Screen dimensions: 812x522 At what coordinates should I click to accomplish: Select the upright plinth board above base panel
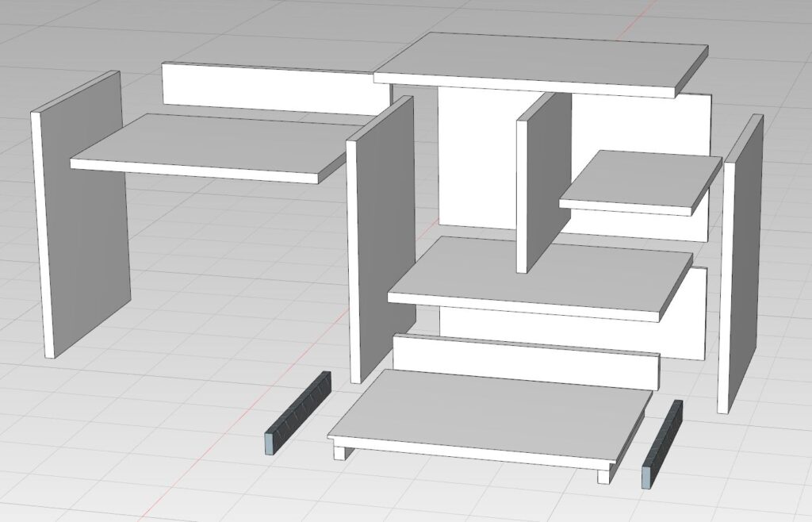coord(523,363)
